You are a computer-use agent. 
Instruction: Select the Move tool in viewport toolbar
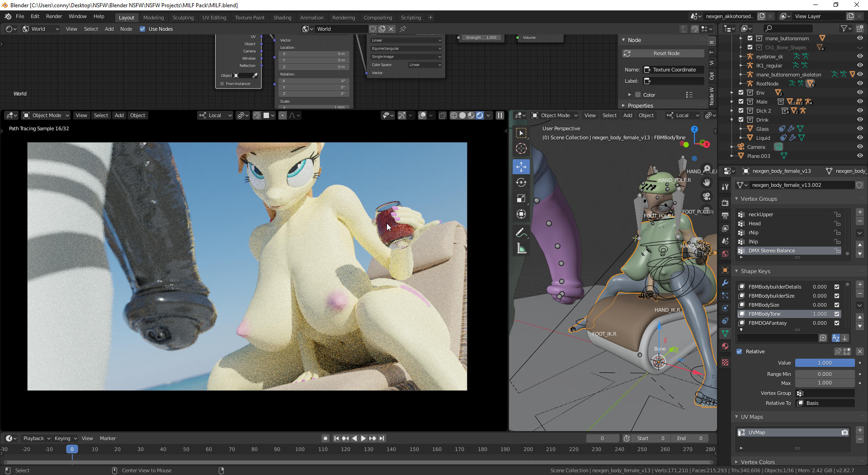tap(521, 166)
